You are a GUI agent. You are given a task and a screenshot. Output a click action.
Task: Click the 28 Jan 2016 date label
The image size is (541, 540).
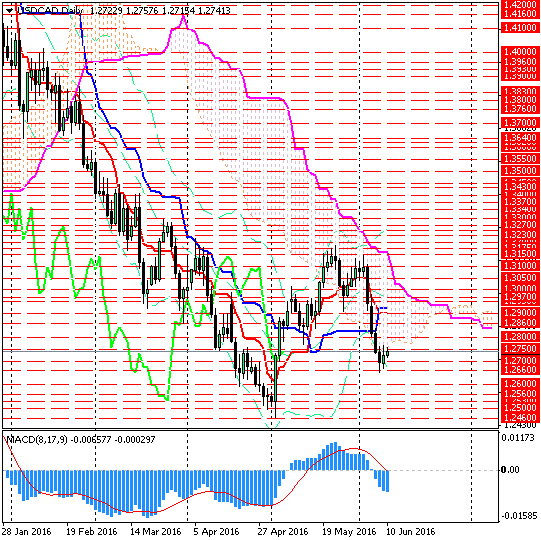coord(27,531)
